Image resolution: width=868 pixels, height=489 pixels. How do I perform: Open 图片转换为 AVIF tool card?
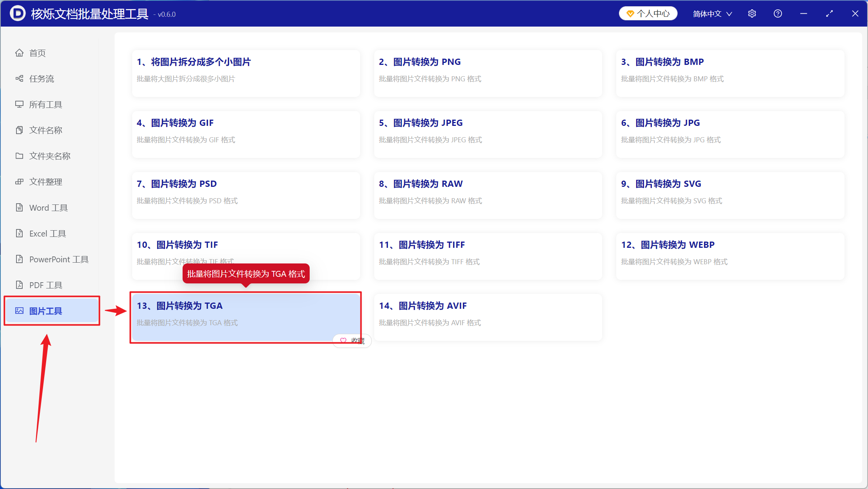[x=488, y=317]
